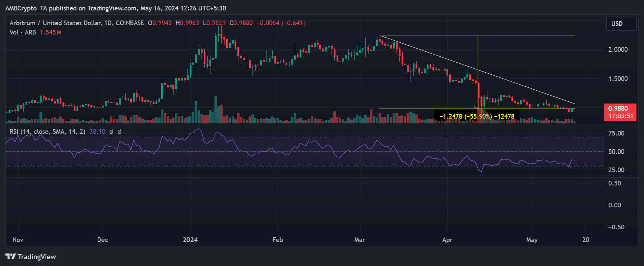Viewport: 644px width, 266px height.
Task: Click the Mar date label
Action: (360, 240)
